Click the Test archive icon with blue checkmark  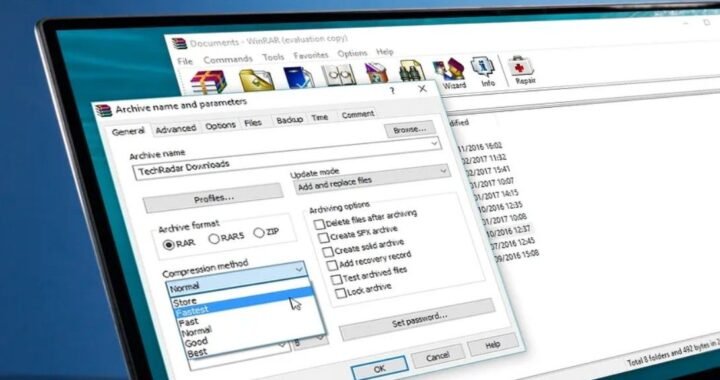pos(298,77)
